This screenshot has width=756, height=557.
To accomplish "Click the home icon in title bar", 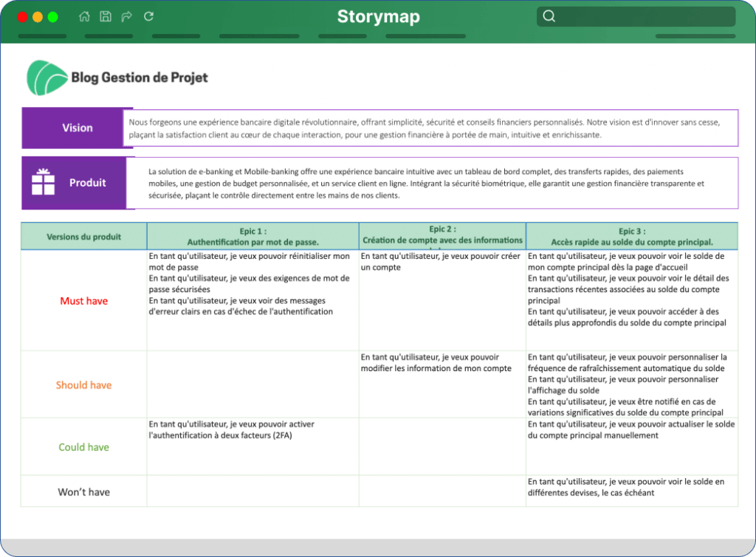I will click(x=84, y=16).
